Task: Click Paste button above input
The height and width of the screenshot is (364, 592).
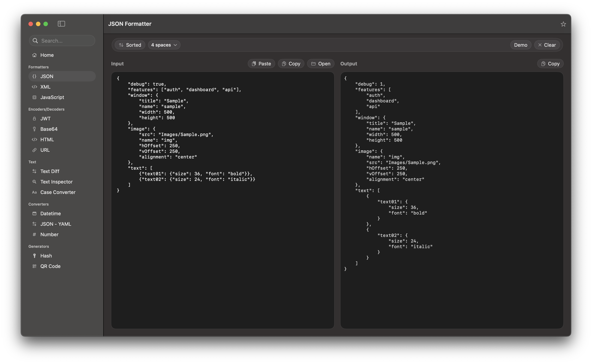Action: tap(261, 64)
